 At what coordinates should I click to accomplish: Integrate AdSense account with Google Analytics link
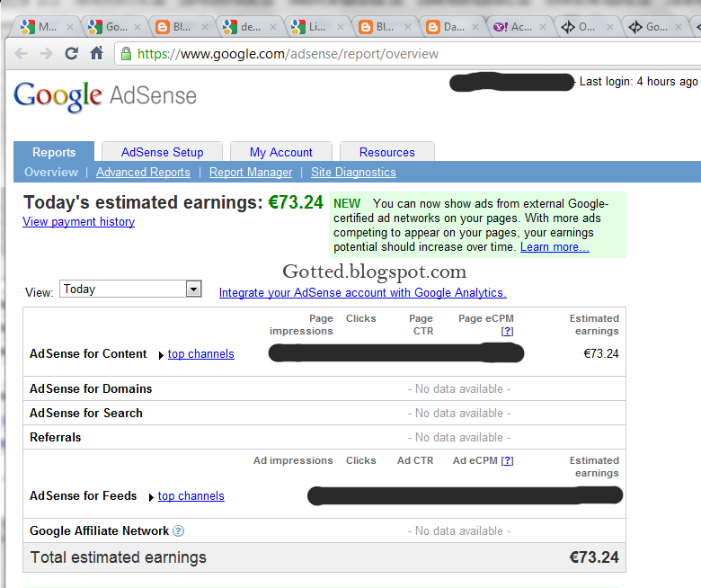(x=362, y=292)
